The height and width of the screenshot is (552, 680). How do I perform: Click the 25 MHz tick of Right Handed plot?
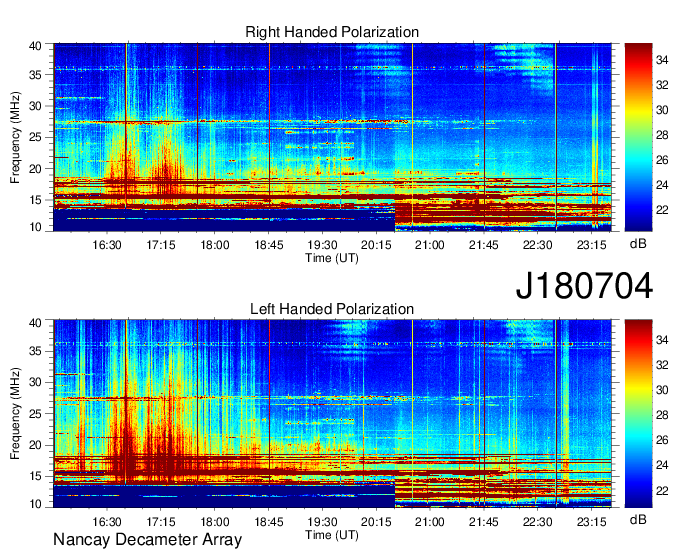point(36,137)
